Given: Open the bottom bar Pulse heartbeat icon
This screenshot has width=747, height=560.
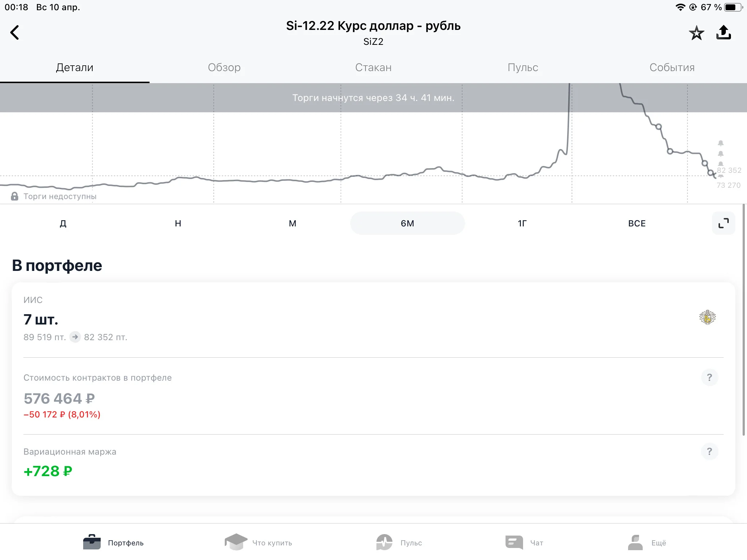Looking at the screenshot, I should [x=384, y=542].
